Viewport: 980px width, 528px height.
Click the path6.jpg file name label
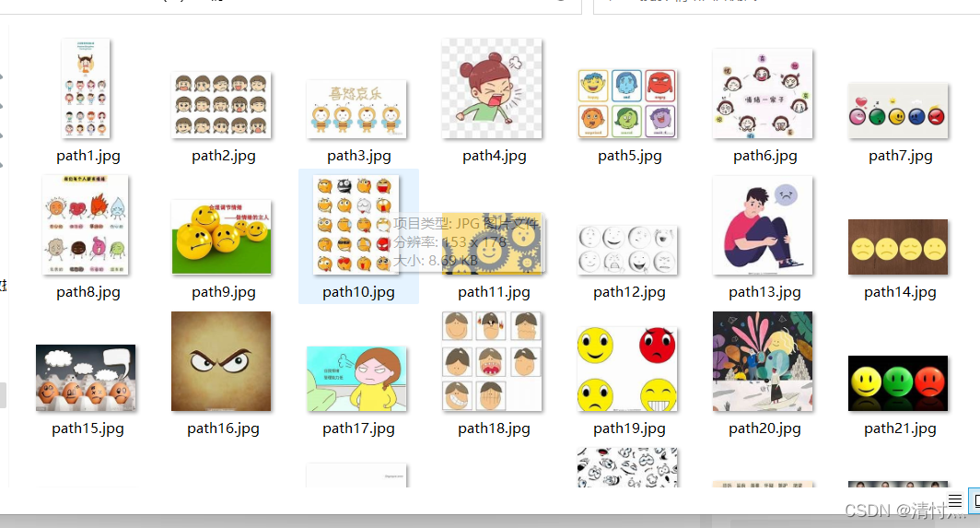pyautogui.click(x=765, y=156)
